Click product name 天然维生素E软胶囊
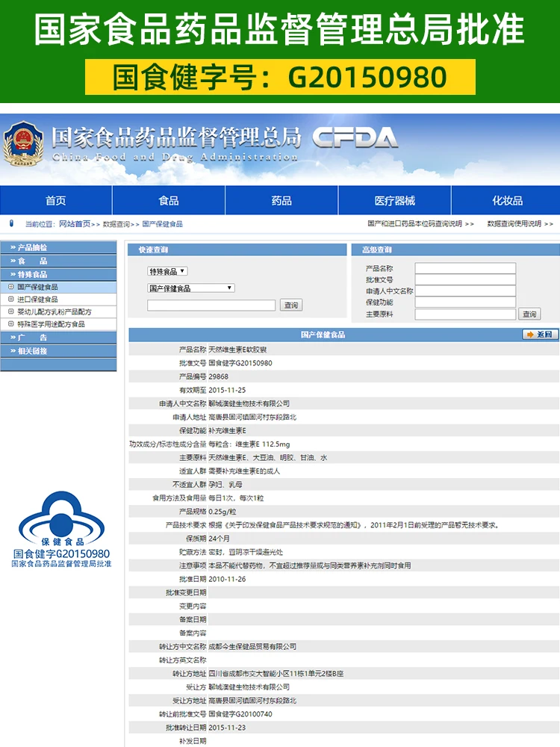 click(237, 350)
